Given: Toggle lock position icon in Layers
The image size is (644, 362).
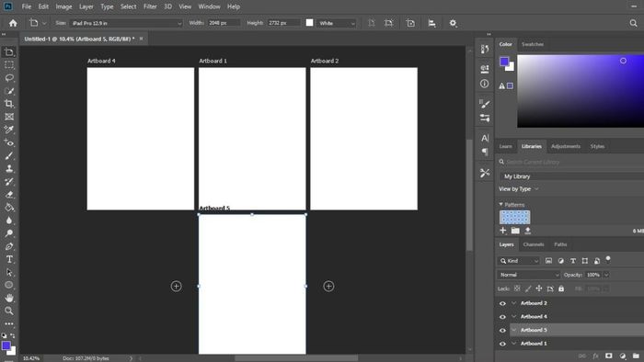Looking at the screenshot, I should pos(539,288).
